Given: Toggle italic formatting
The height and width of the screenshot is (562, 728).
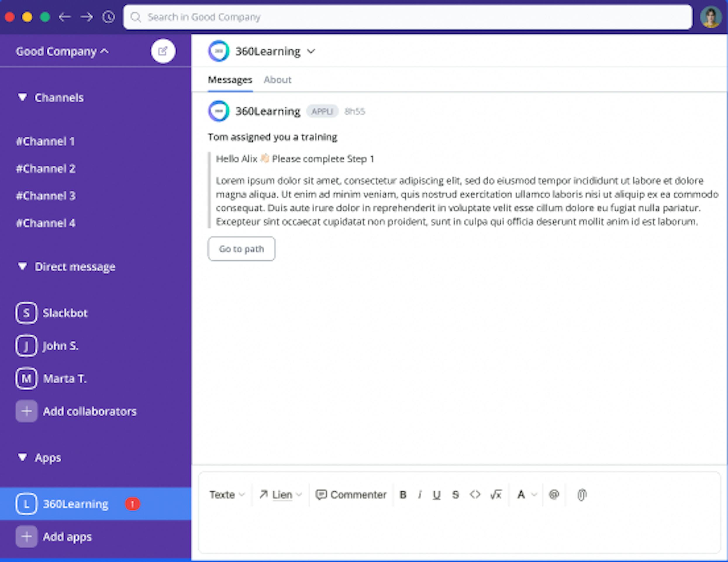Looking at the screenshot, I should click(x=420, y=495).
